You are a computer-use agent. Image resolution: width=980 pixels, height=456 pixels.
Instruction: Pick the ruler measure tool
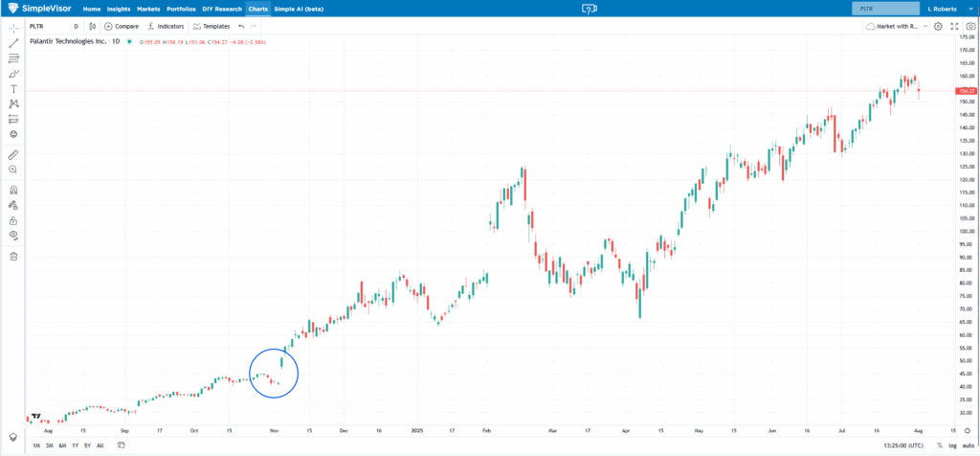click(13, 154)
